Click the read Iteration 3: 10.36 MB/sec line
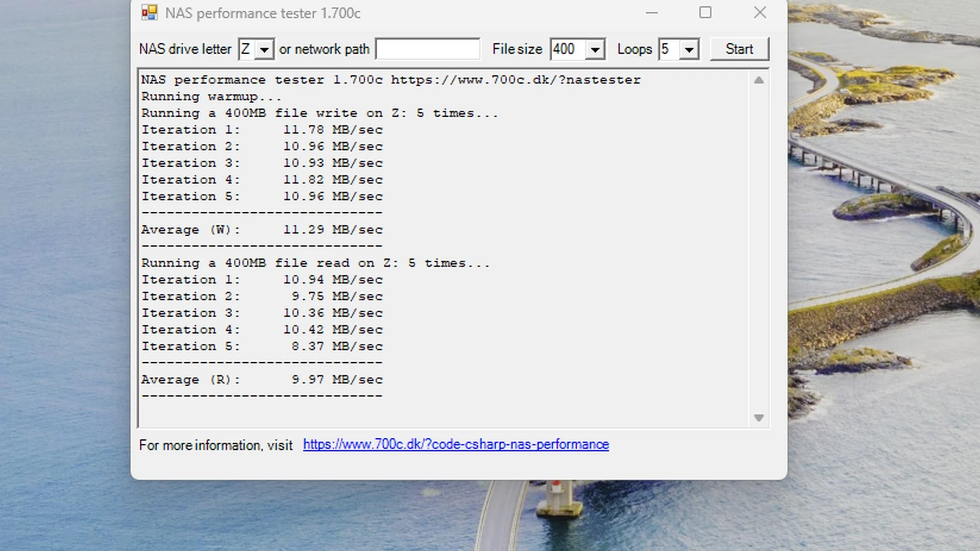This screenshot has height=551, width=980. point(262,313)
